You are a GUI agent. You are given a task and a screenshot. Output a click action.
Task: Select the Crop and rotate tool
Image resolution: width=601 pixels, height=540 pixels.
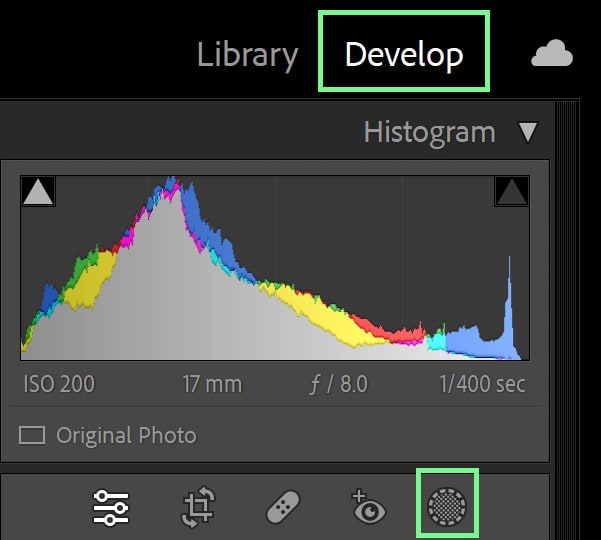(x=198, y=507)
